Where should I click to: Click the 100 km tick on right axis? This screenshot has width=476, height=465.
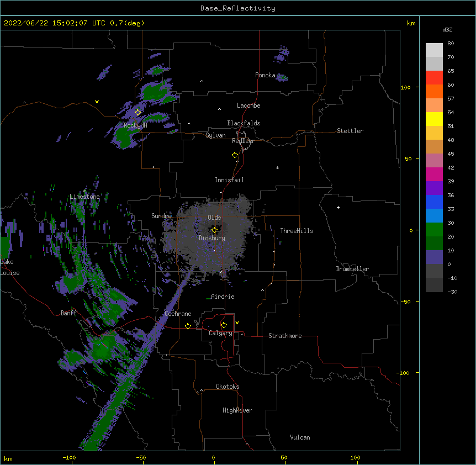click(405, 87)
